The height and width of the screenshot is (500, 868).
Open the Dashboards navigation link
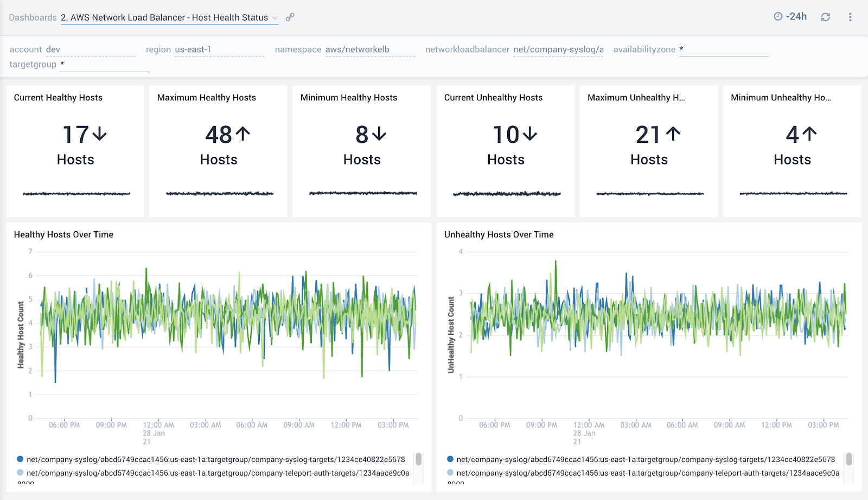point(33,17)
